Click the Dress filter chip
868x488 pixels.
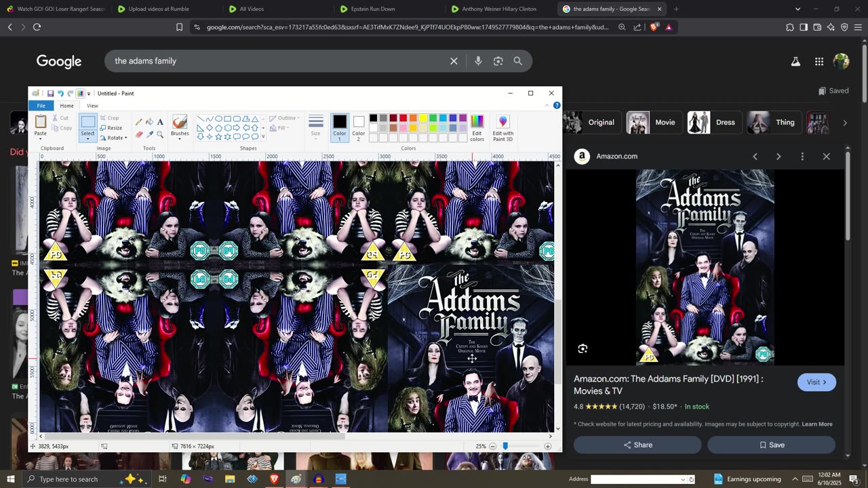pyautogui.click(x=714, y=123)
